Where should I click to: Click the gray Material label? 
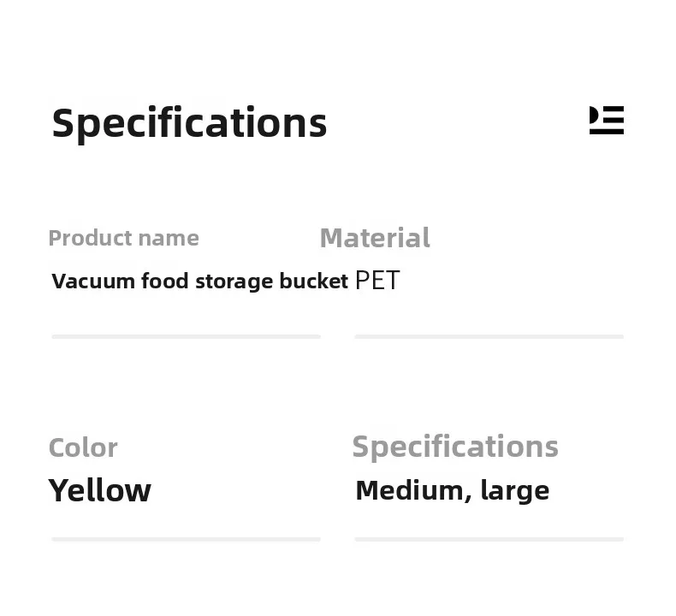point(375,238)
